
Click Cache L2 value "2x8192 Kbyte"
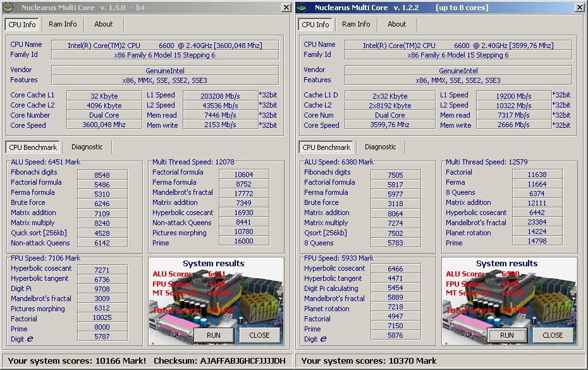pyautogui.click(x=390, y=106)
